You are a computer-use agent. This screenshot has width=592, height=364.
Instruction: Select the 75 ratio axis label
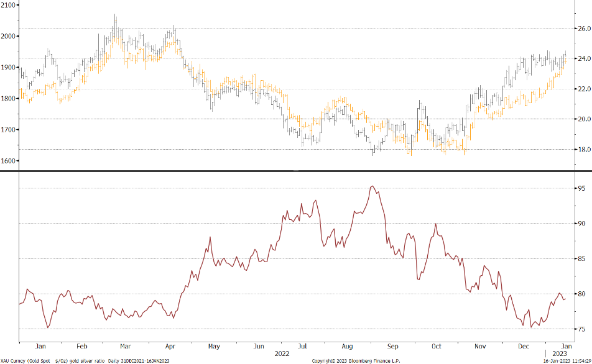(x=582, y=329)
